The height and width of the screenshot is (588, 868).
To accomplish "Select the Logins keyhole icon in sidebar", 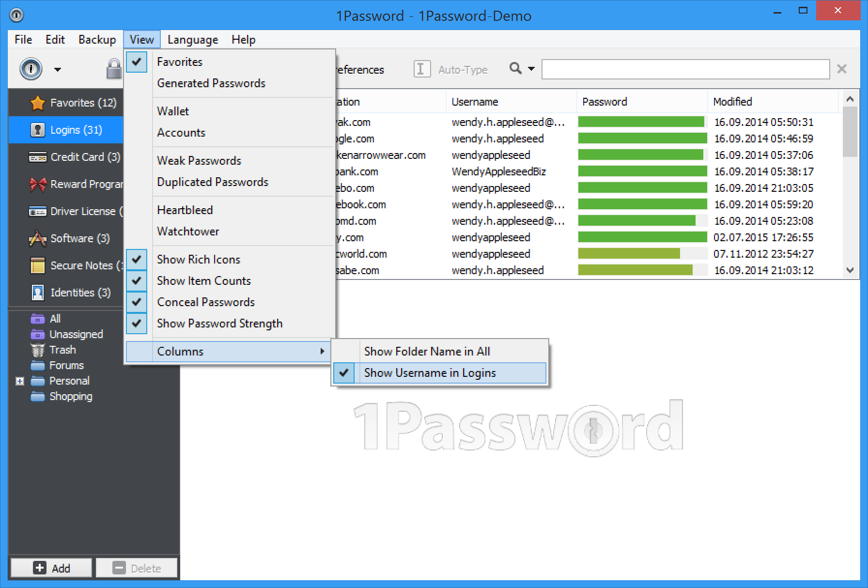I will coord(37,130).
